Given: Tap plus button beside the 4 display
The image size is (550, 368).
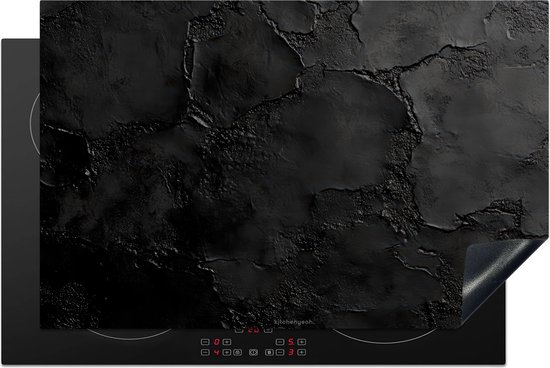Looking at the screenshot, I should (x=227, y=352).
